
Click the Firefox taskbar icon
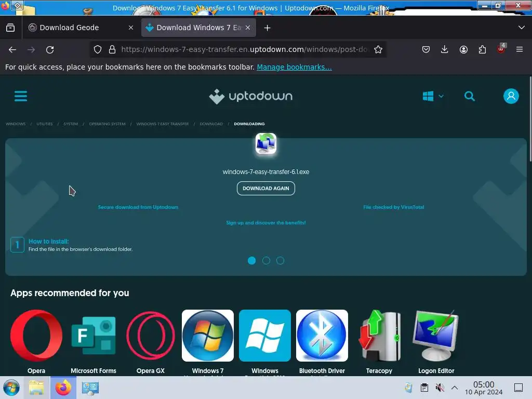63,388
